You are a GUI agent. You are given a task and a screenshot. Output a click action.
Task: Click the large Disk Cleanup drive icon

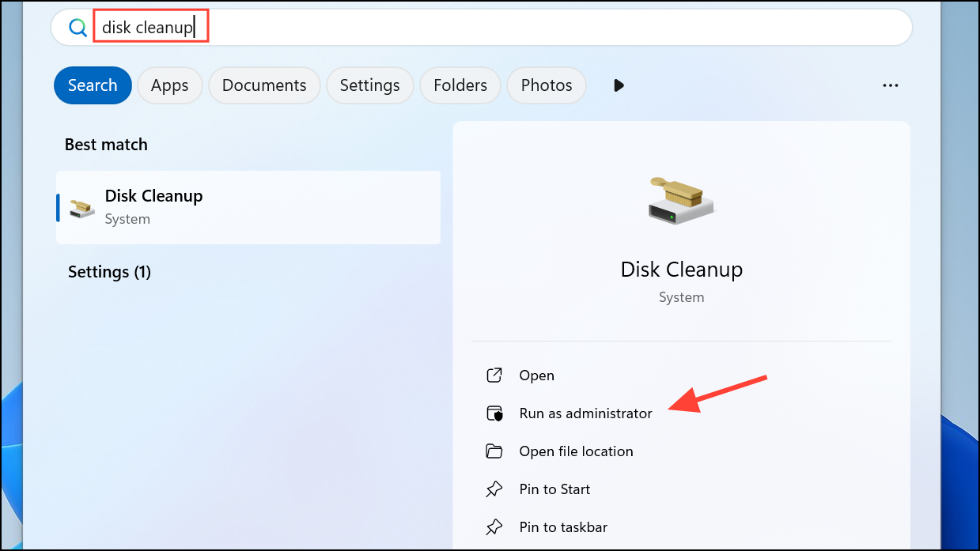(680, 199)
